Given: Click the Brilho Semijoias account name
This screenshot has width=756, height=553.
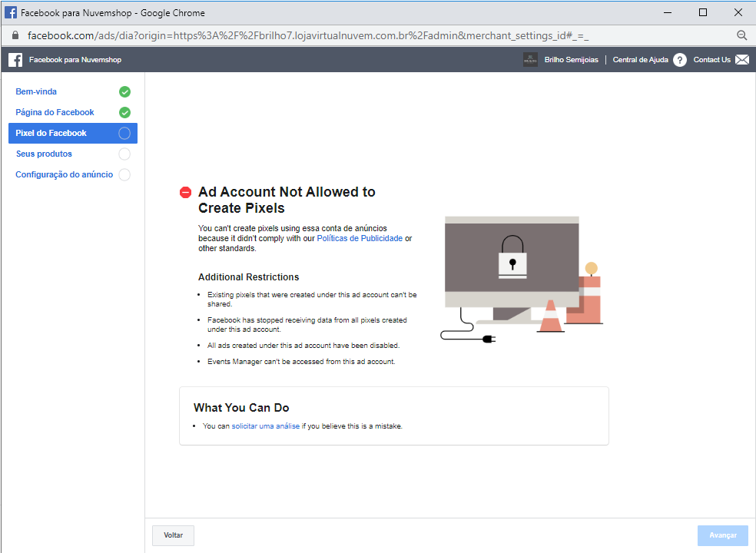Looking at the screenshot, I should tap(572, 60).
